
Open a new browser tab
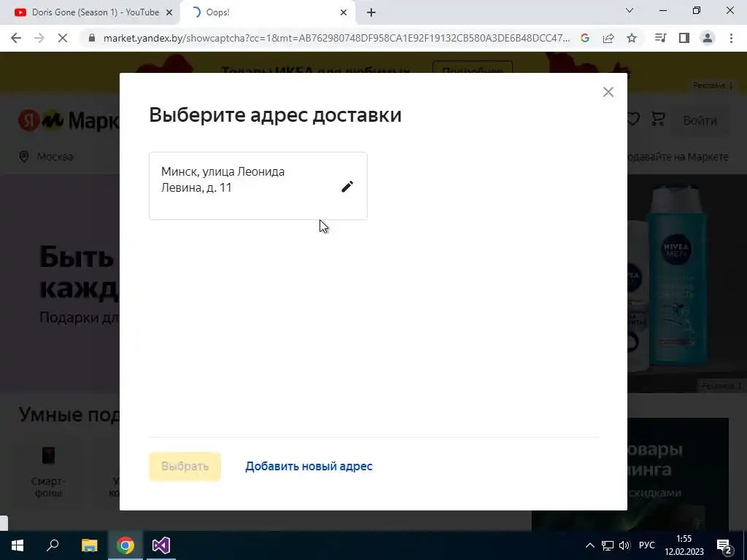(x=371, y=13)
